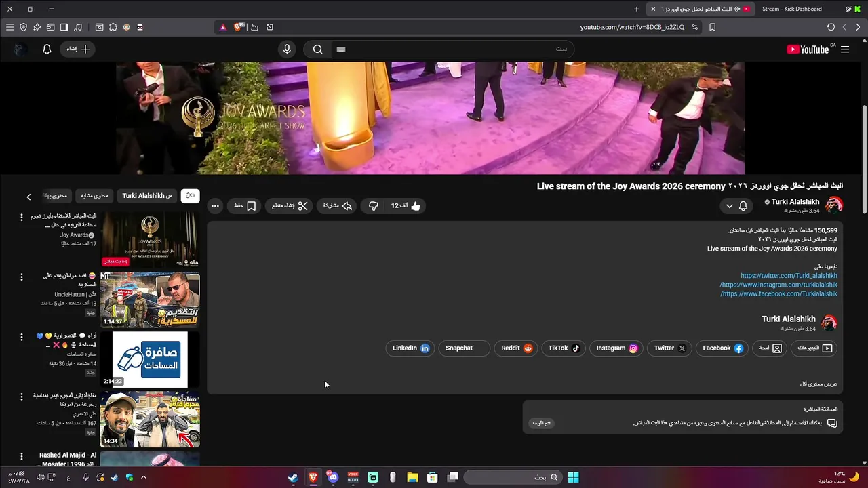Open options menu for whistle spaces recommendation
868x488 pixels.
21,337
